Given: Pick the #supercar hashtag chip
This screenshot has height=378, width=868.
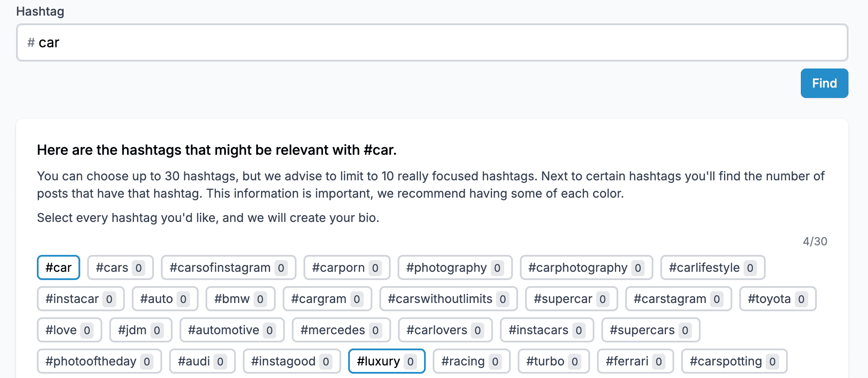Looking at the screenshot, I should pos(571,299).
